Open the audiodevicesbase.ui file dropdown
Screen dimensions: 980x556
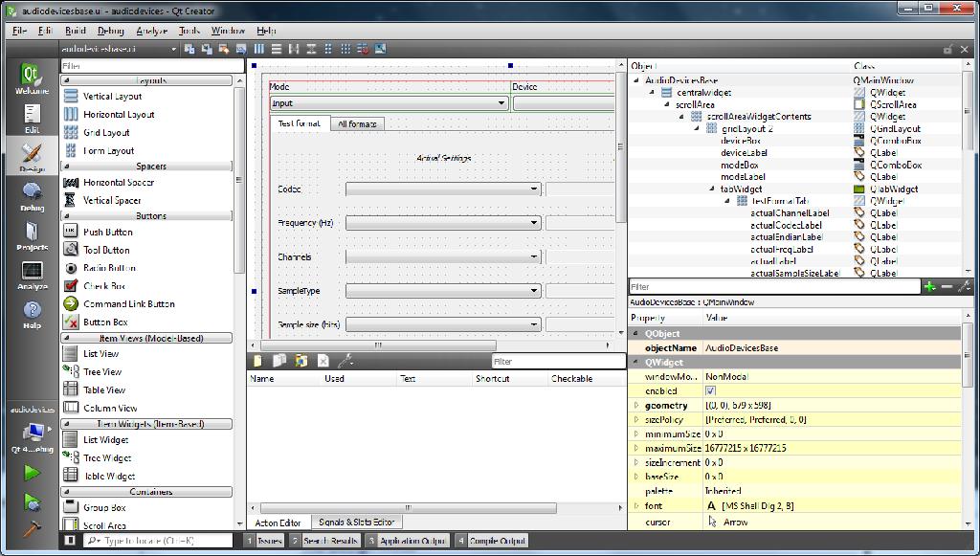click(119, 49)
